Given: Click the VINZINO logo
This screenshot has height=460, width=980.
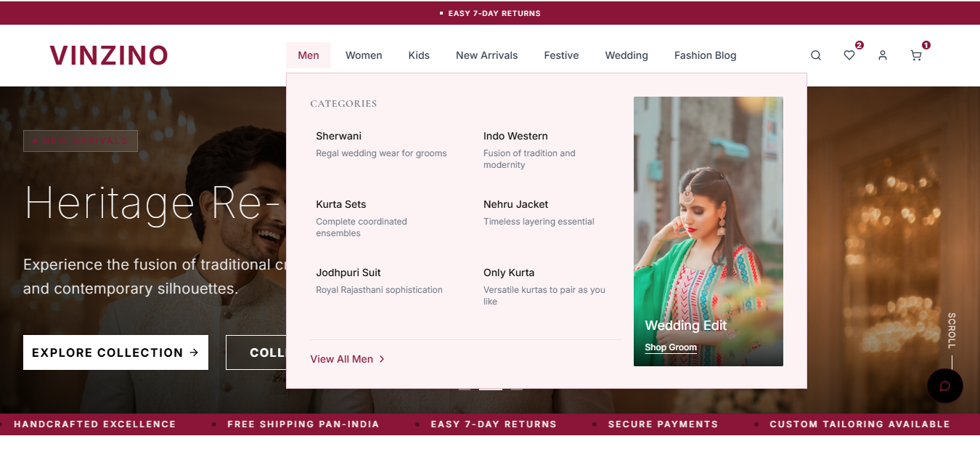Looking at the screenshot, I should click(109, 55).
